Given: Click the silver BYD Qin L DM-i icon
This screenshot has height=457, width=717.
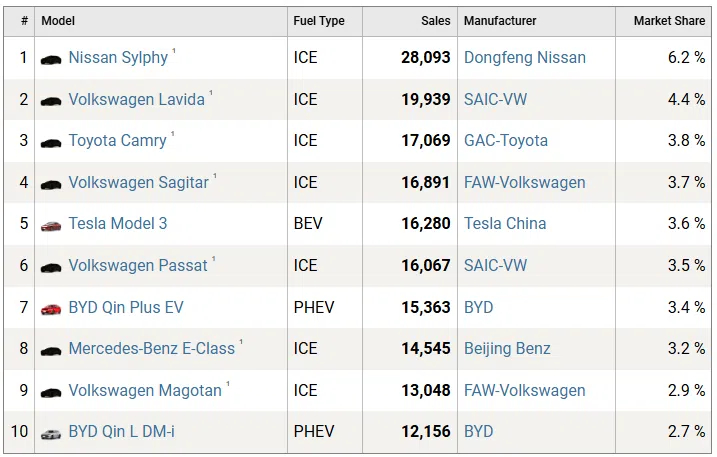Looking at the screenshot, I should [x=51, y=434].
